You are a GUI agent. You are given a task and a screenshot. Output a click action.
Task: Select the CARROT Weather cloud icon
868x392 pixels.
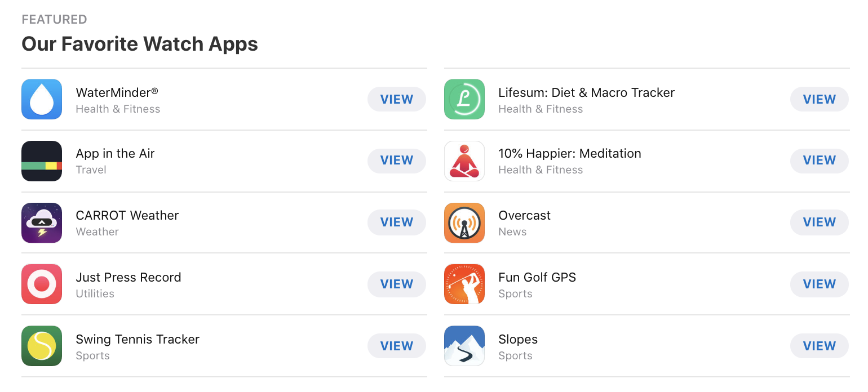(x=42, y=223)
